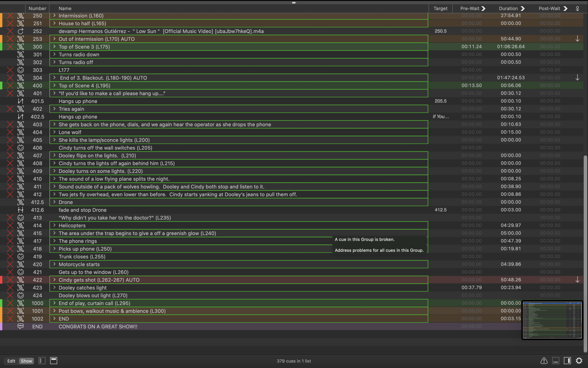Click the memo cue icon on END row
588x368 pixels.
(x=21, y=326)
